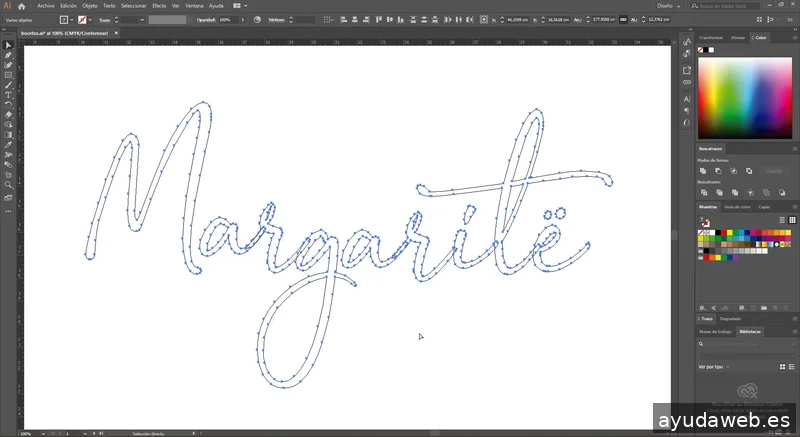Open Links panel icon in dock
Image resolution: width=800 pixels, height=437 pixels.
(x=687, y=82)
